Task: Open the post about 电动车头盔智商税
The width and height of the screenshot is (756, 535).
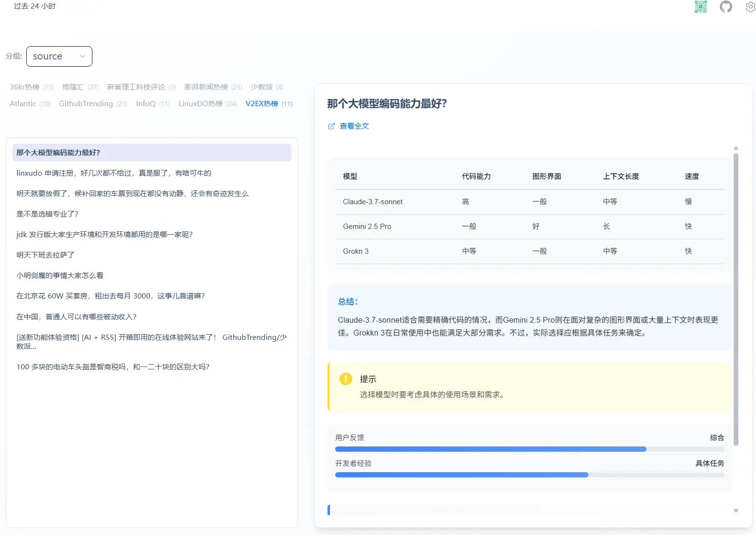Action: pos(152,367)
